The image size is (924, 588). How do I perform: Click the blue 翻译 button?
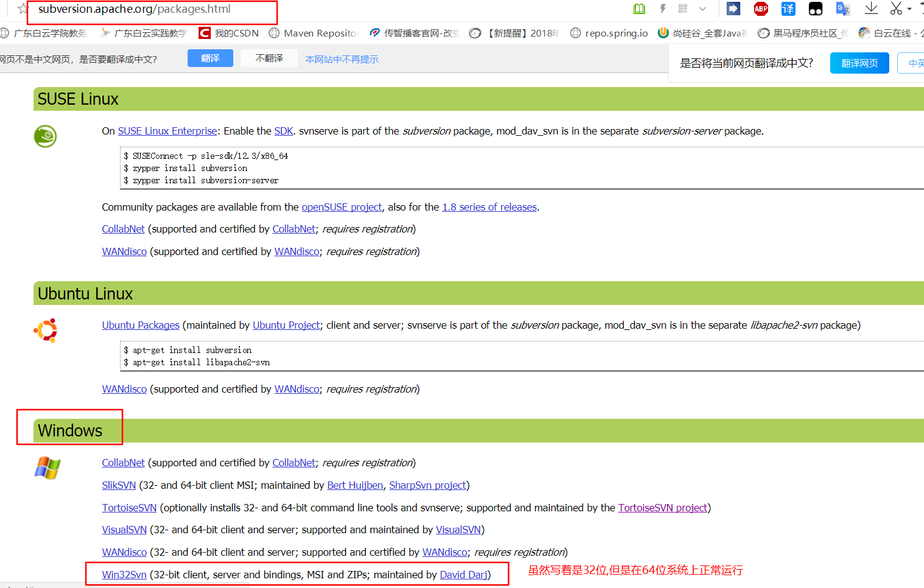(210, 58)
